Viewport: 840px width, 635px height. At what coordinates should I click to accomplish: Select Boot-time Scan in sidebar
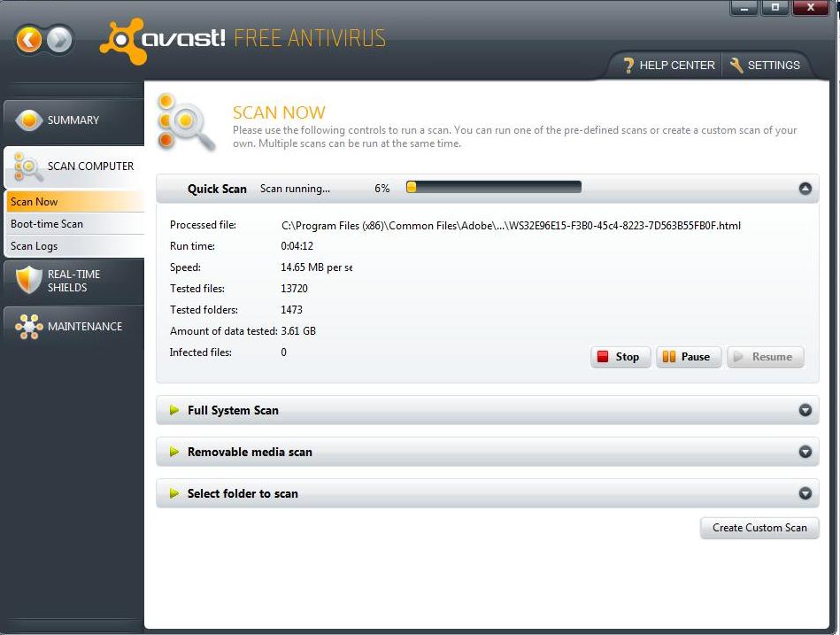pyautogui.click(x=75, y=224)
